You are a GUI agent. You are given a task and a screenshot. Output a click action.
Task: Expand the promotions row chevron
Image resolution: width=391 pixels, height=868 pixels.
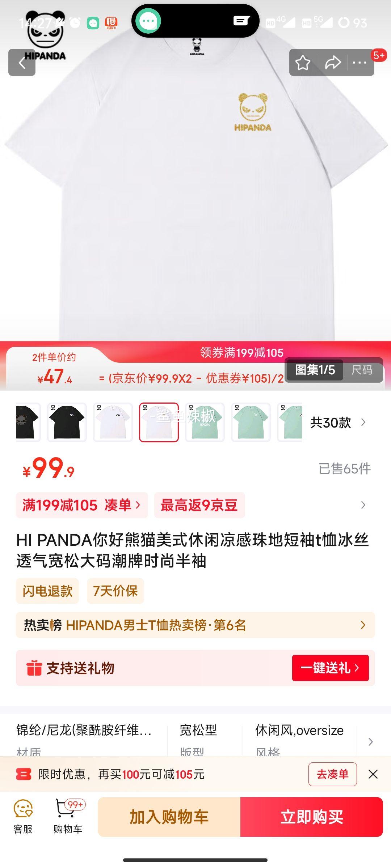[363, 505]
